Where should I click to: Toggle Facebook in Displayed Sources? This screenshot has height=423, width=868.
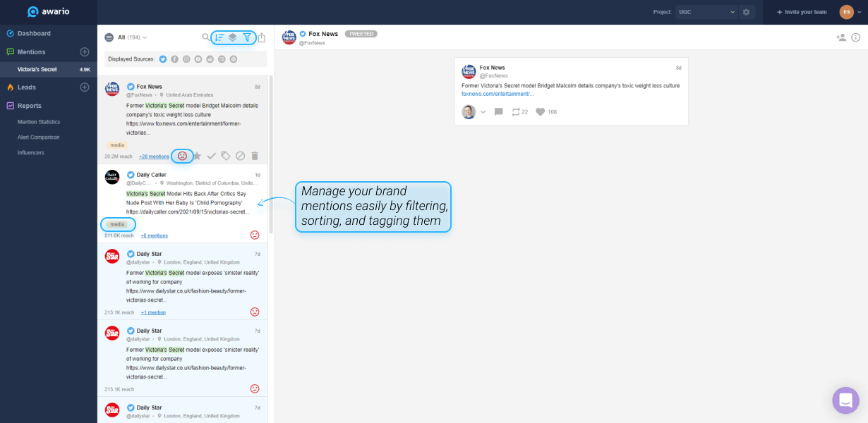click(x=174, y=59)
